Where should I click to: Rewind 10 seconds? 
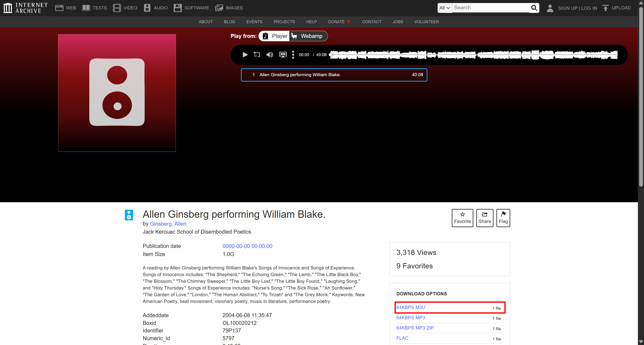(257, 55)
